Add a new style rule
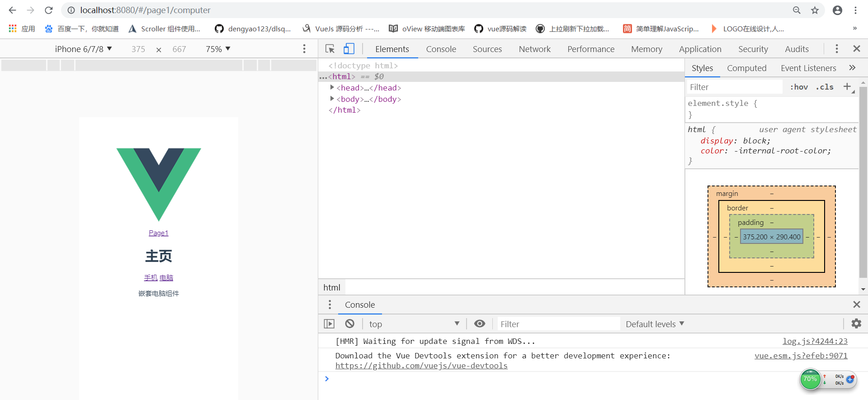The image size is (868, 400). [x=847, y=86]
